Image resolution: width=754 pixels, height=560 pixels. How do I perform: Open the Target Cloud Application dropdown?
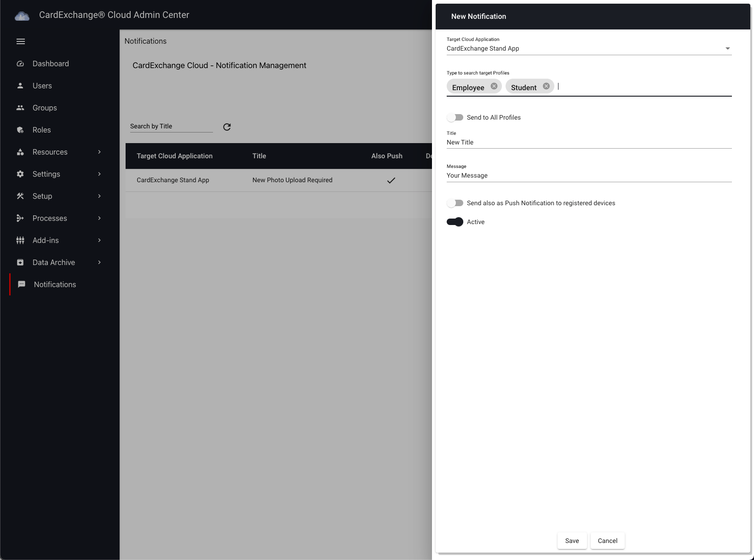coord(589,49)
